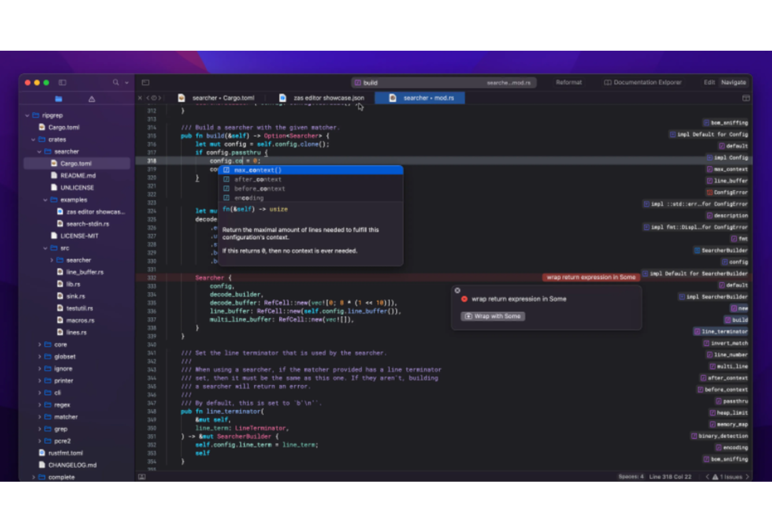The width and height of the screenshot is (772, 532).
Task: Jump to heap_limit in the outline
Action: (x=728, y=413)
